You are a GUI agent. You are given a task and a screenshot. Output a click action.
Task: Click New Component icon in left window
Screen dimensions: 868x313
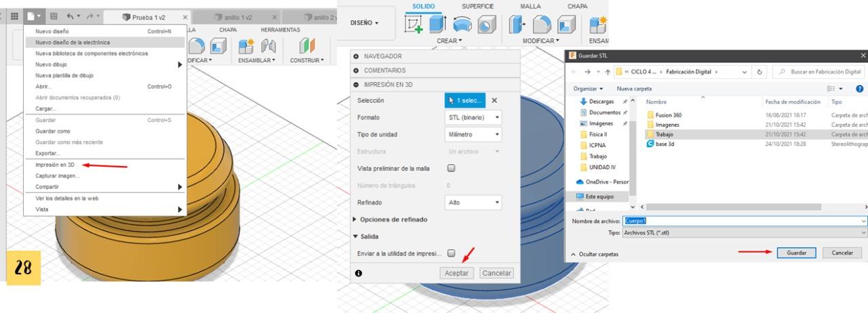pos(247,47)
